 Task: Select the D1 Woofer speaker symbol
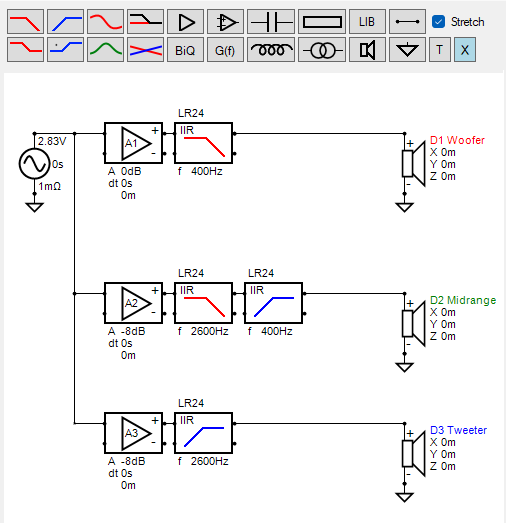click(x=414, y=163)
